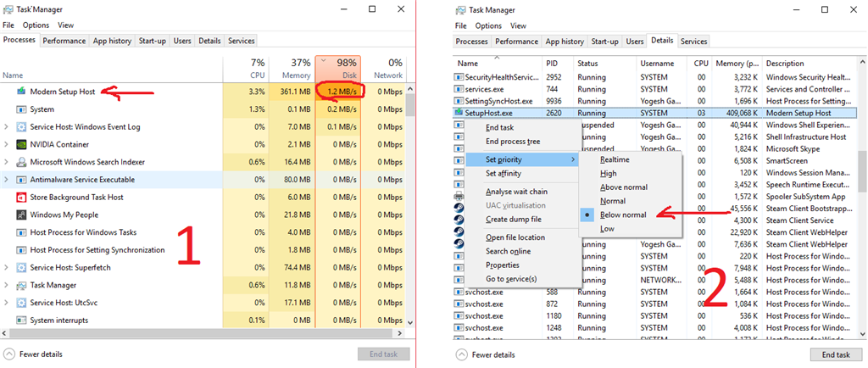Open the Set priority submenu
The width and height of the screenshot is (868, 368).
[x=522, y=159]
